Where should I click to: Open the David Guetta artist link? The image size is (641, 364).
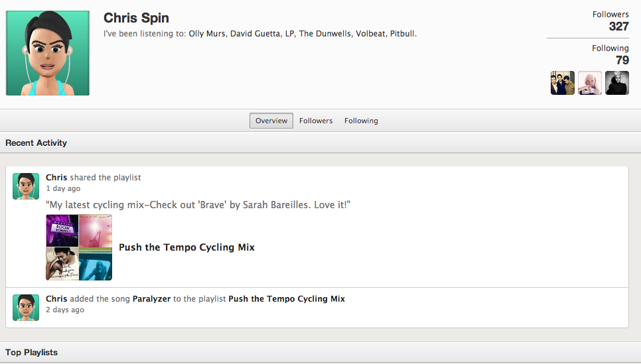[255, 34]
